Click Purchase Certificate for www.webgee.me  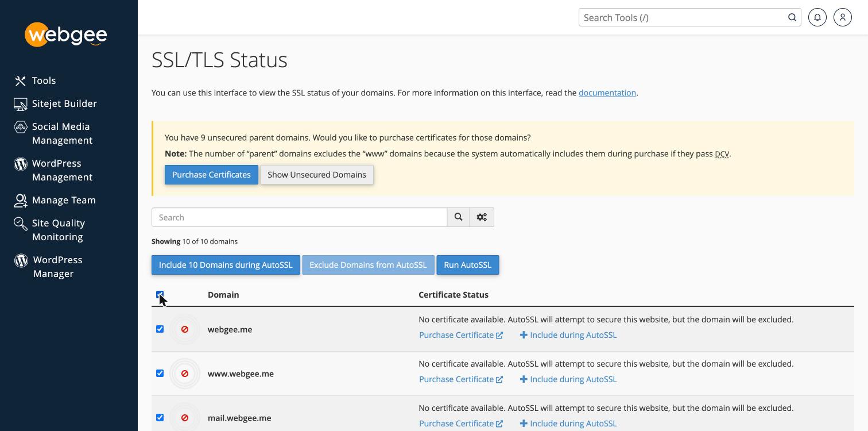(461, 379)
